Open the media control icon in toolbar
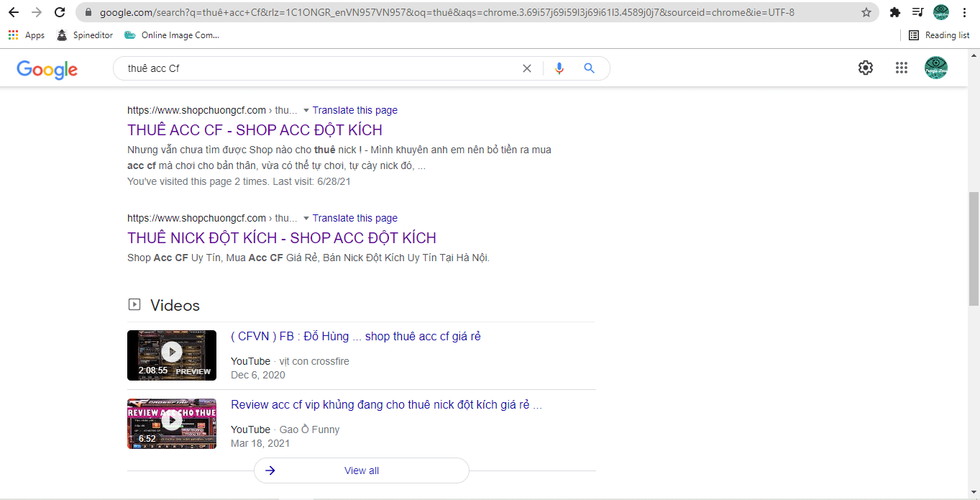Image resolution: width=980 pixels, height=500 pixels. [917, 12]
